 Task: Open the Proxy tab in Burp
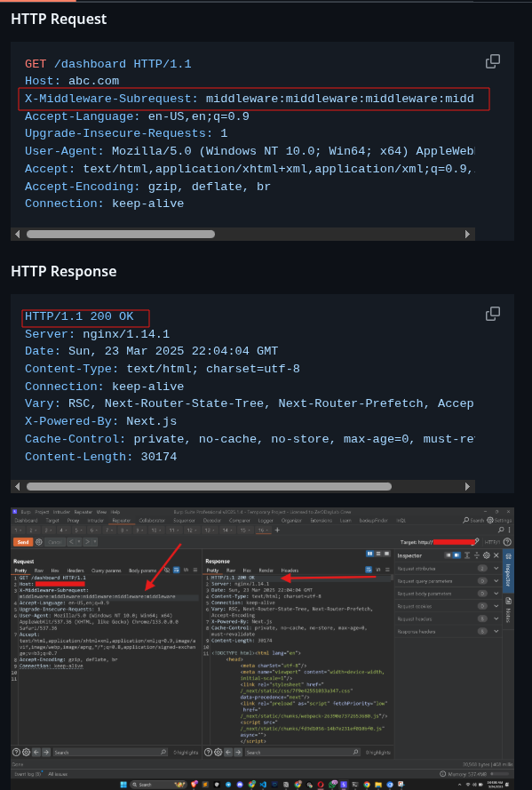(73, 521)
